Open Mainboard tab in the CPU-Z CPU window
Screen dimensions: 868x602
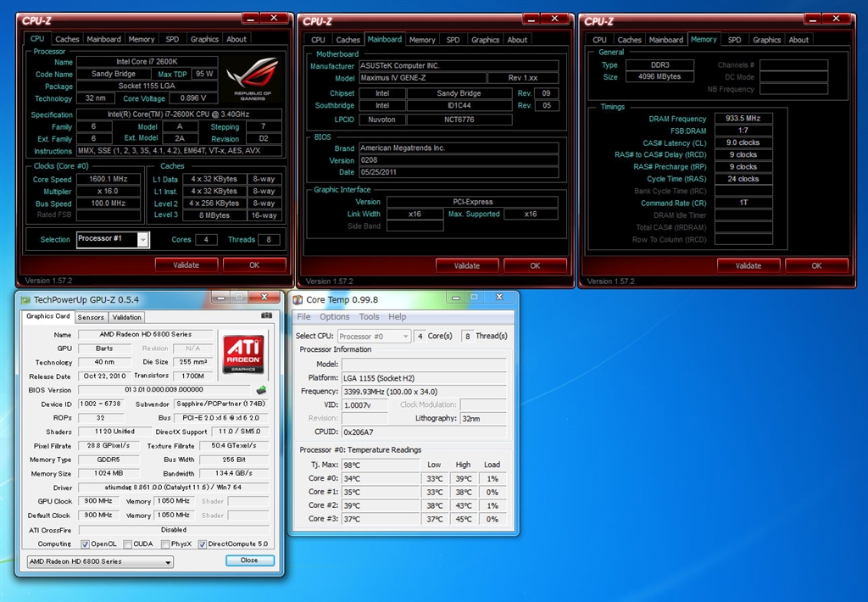[x=103, y=39]
